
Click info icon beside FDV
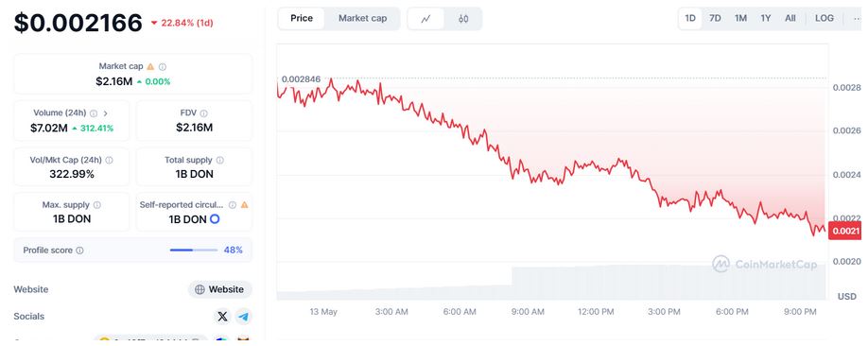203,112
